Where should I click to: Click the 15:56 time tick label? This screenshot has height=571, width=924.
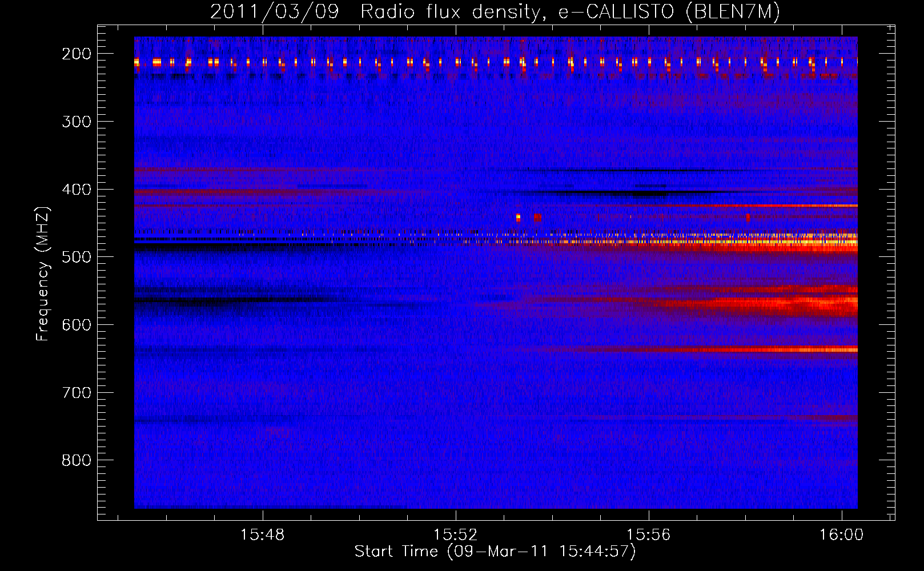pos(648,535)
